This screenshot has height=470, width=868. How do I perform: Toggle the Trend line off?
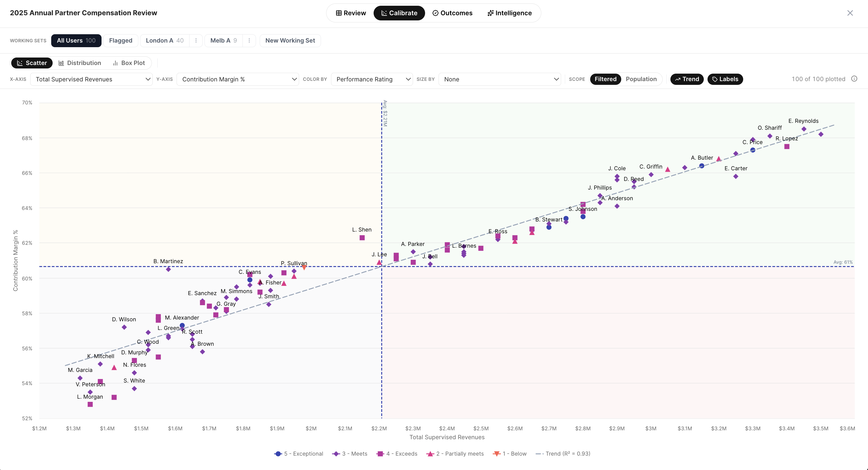(x=687, y=79)
